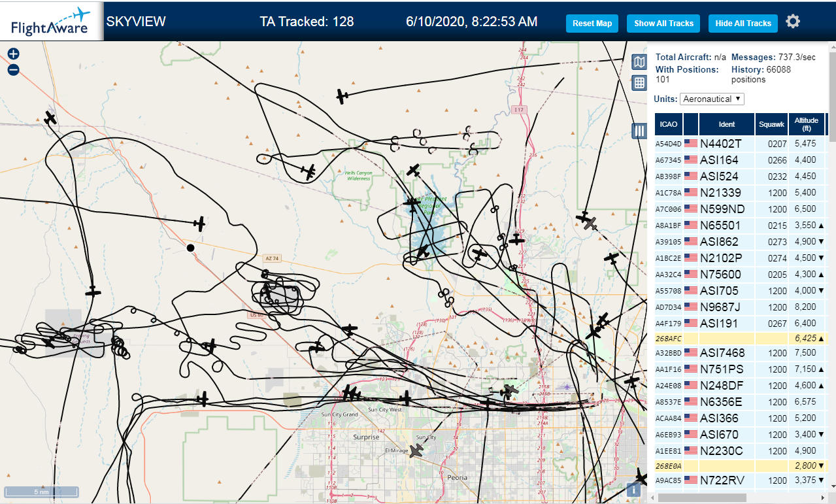This screenshot has width=836, height=504.
Task: Click the US flag in ASI7468 row
Action: 691,353
